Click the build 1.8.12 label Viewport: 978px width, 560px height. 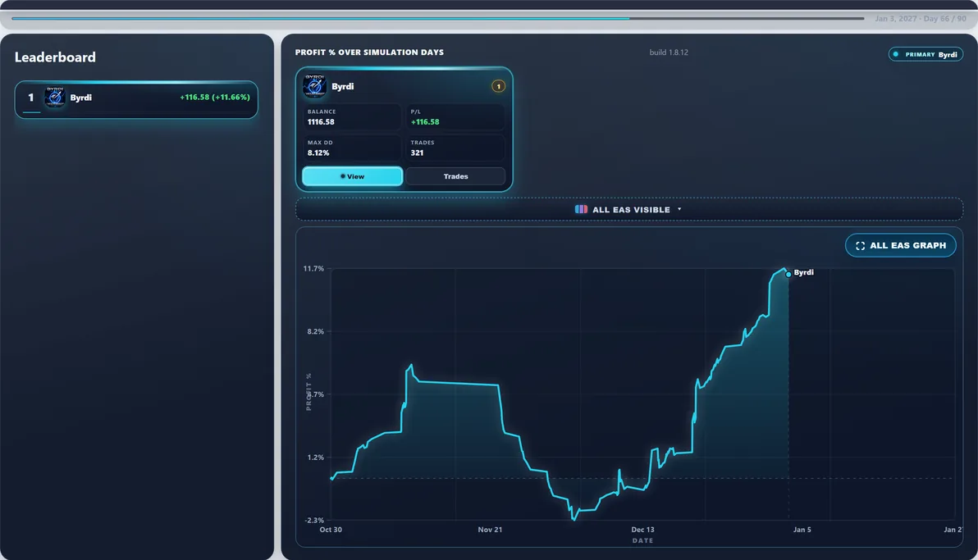coord(669,52)
